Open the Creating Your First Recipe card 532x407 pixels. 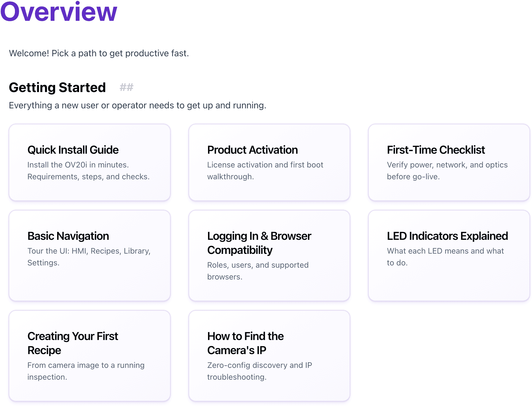pyautogui.click(x=90, y=355)
